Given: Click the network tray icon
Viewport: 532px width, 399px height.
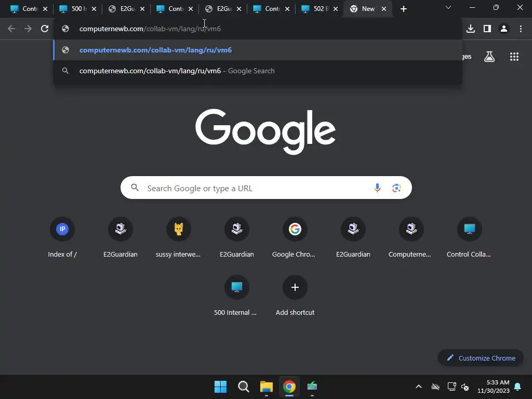Looking at the screenshot, I should click(x=451, y=387).
